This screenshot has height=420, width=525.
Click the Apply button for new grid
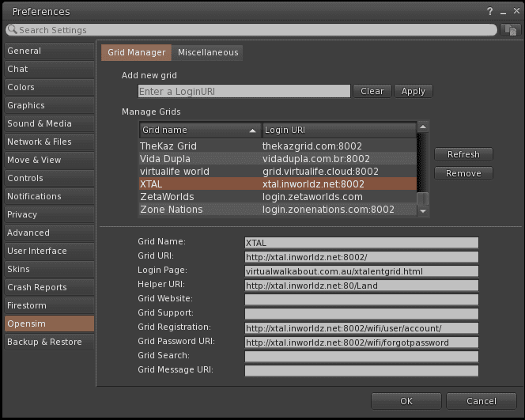pos(413,91)
